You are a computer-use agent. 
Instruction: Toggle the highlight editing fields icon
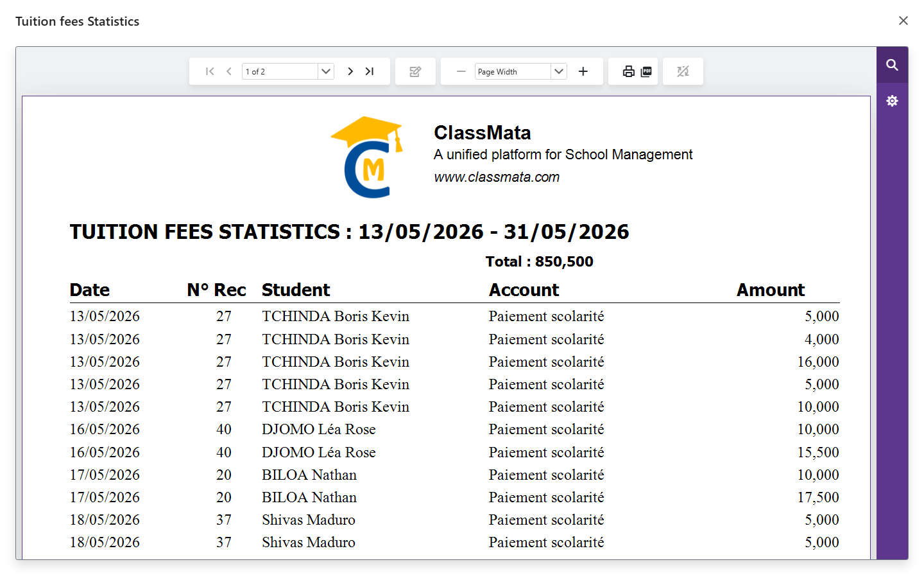coord(683,71)
